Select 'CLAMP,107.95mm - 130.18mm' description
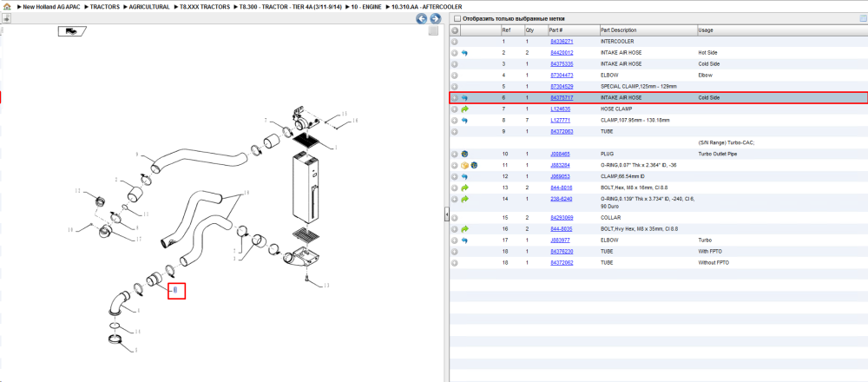Viewport: 868px width, 382px height. pyautogui.click(x=635, y=120)
